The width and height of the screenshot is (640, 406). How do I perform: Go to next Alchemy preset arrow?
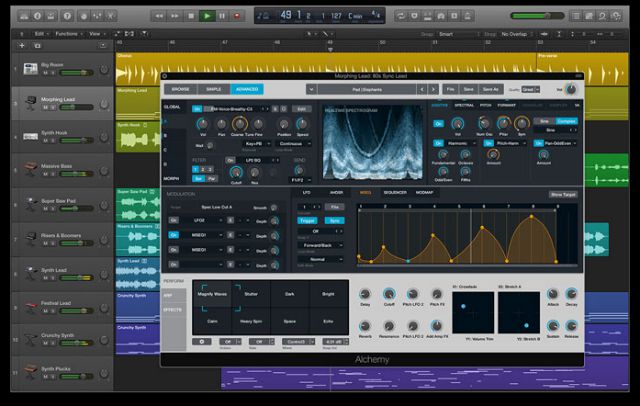[433, 89]
